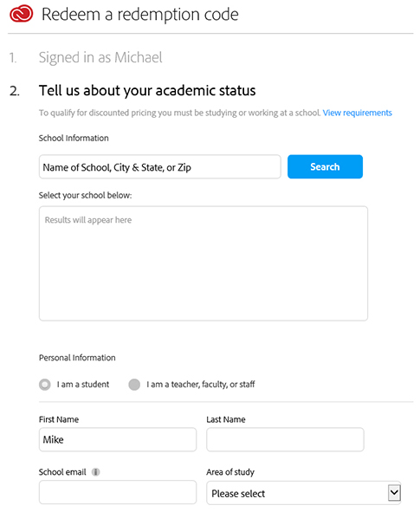Click the School email info icon
Image resolution: width=420 pixels, height=512 pixels.
tap(95, 472)
